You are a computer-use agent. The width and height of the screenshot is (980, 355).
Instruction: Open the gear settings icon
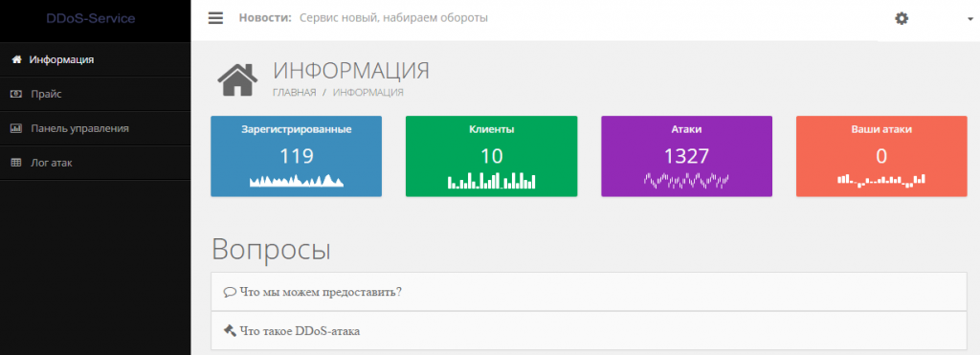902,19
